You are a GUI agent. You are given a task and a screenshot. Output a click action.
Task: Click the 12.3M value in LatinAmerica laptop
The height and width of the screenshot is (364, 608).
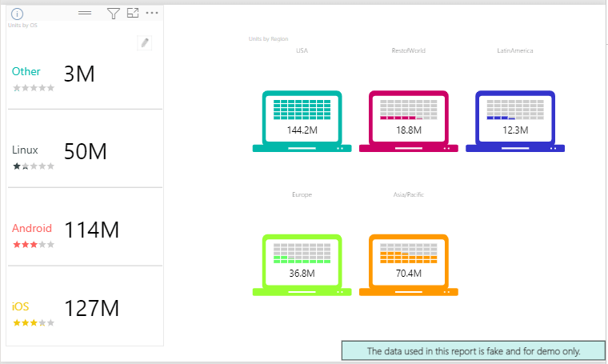coord(515,130)
